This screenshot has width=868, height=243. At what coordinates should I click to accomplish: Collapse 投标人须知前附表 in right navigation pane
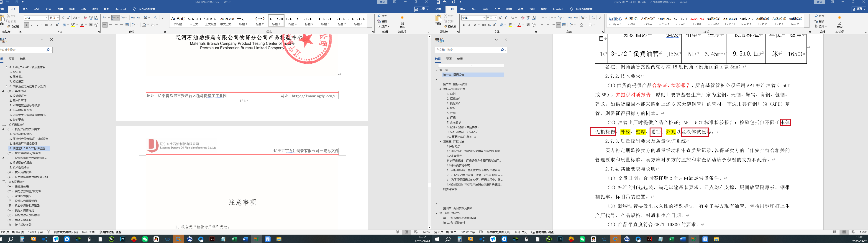440,89
